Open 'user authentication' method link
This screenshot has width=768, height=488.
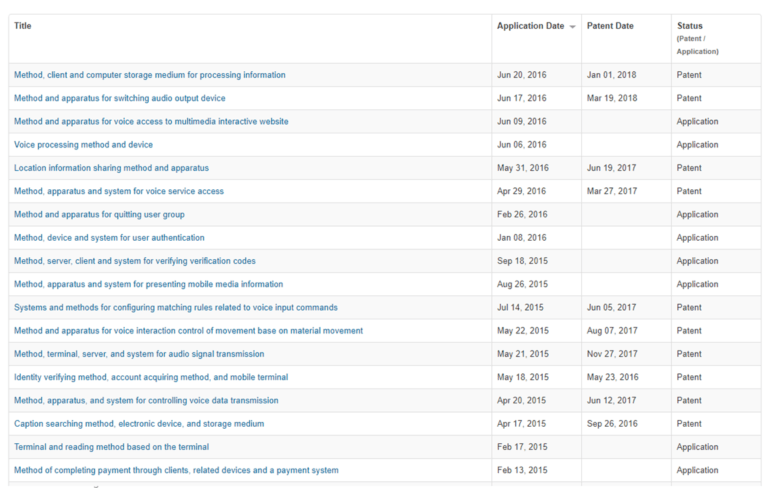click(x=109, y=238)
